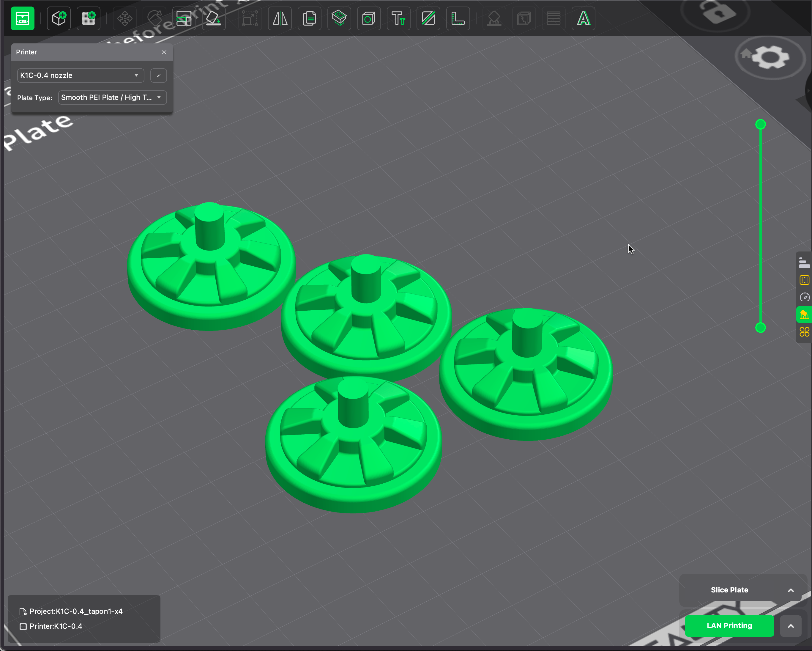
Task: Click the Plate Type: label
Action: pos(35,98)
